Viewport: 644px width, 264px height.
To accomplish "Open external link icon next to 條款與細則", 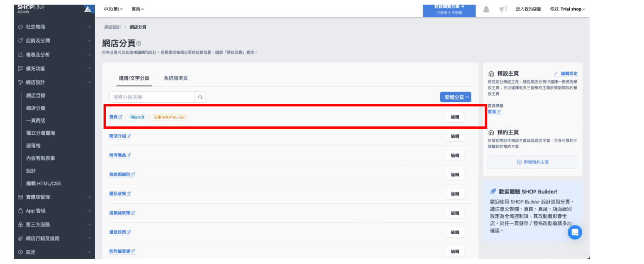I will click(x=133, y=174).
